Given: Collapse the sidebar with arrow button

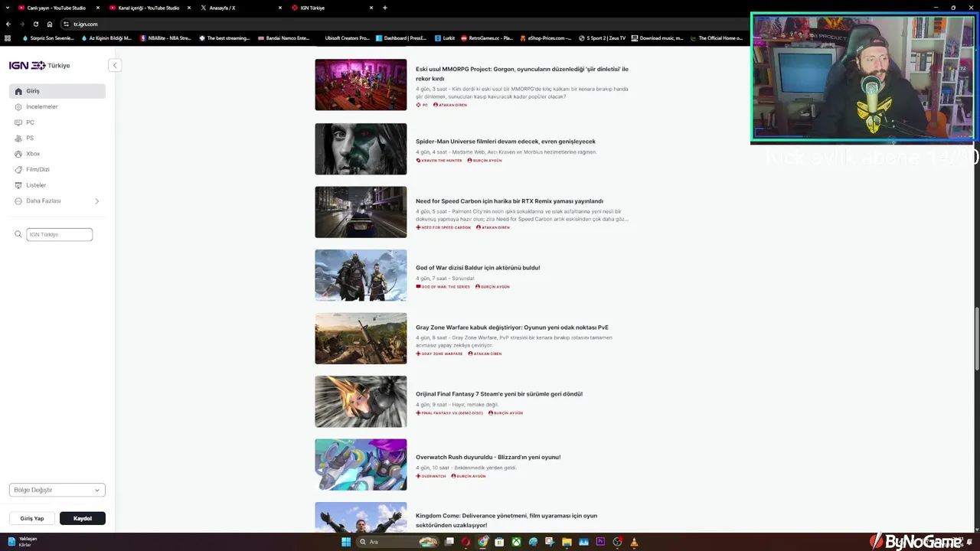Looking at the screenshot, I should coord(115,65).
